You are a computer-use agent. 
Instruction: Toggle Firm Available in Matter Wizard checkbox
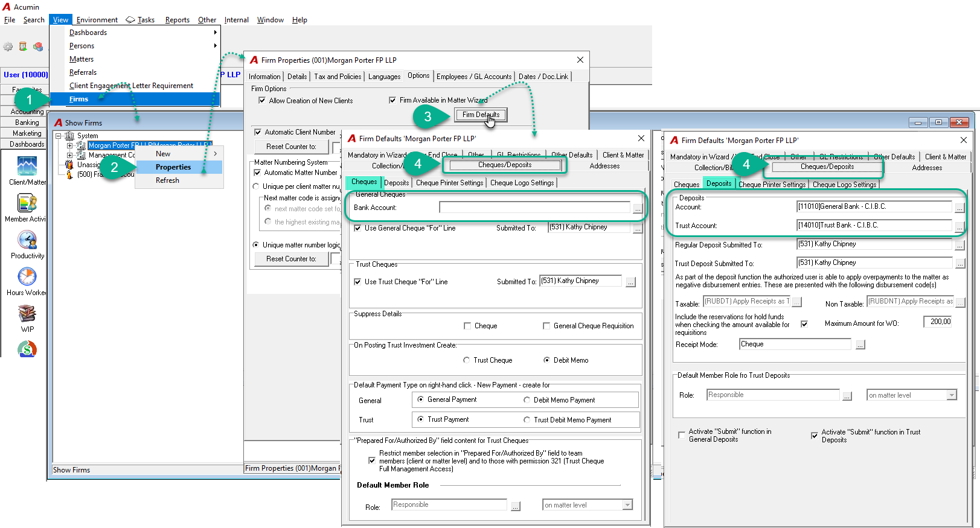click(392, 100)
